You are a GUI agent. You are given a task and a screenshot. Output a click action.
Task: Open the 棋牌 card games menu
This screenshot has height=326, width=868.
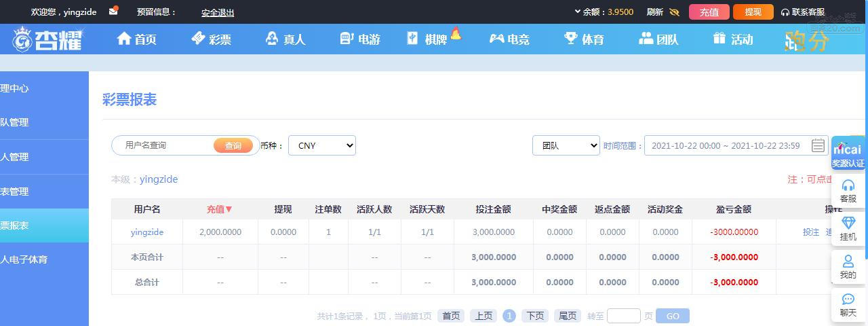pos(428,39)
